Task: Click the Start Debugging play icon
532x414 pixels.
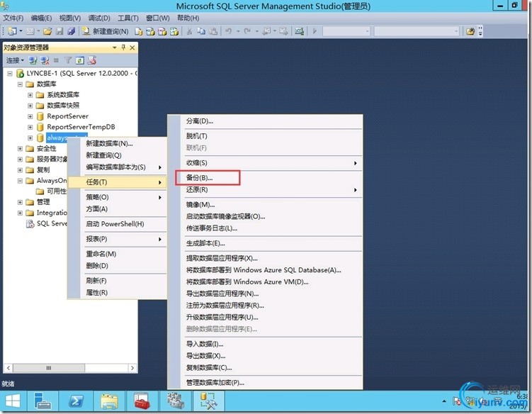Action: (315, 31)
